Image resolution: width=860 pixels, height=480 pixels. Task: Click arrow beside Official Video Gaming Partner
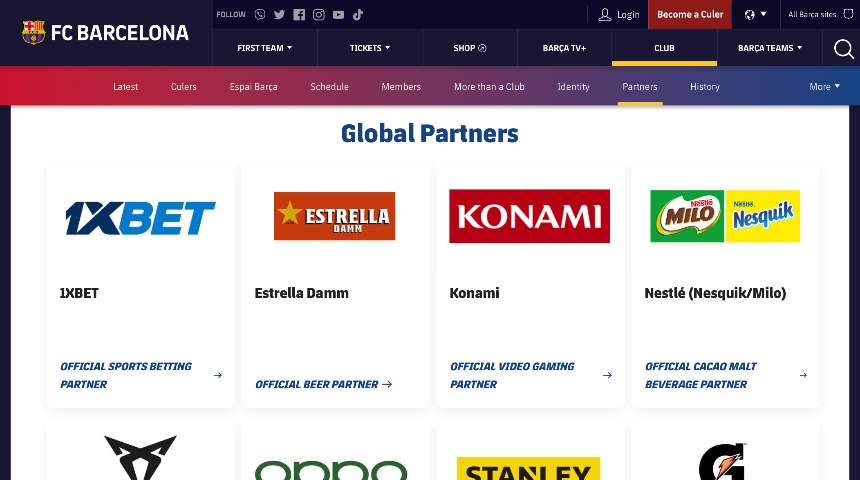tap(607, 375)
